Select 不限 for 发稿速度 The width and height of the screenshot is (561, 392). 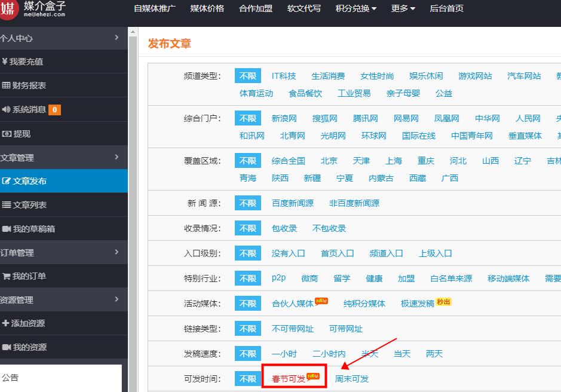coord(247,354)
